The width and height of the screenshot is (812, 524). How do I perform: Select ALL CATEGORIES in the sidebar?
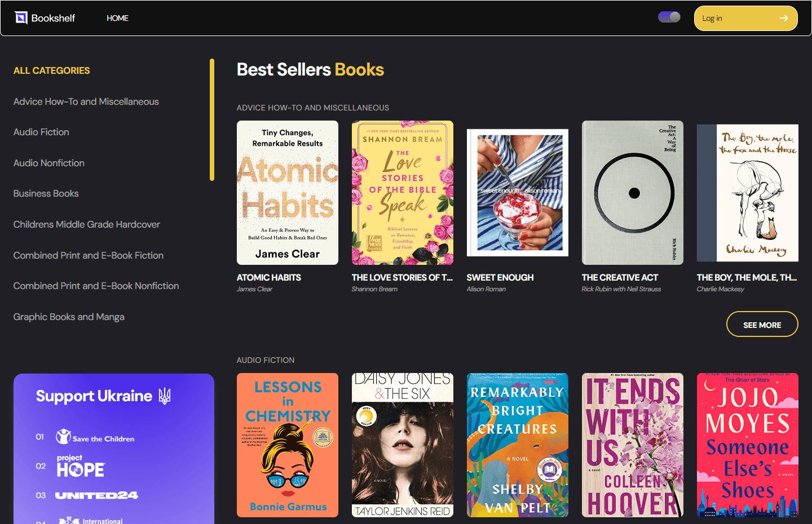pos(52,70)
